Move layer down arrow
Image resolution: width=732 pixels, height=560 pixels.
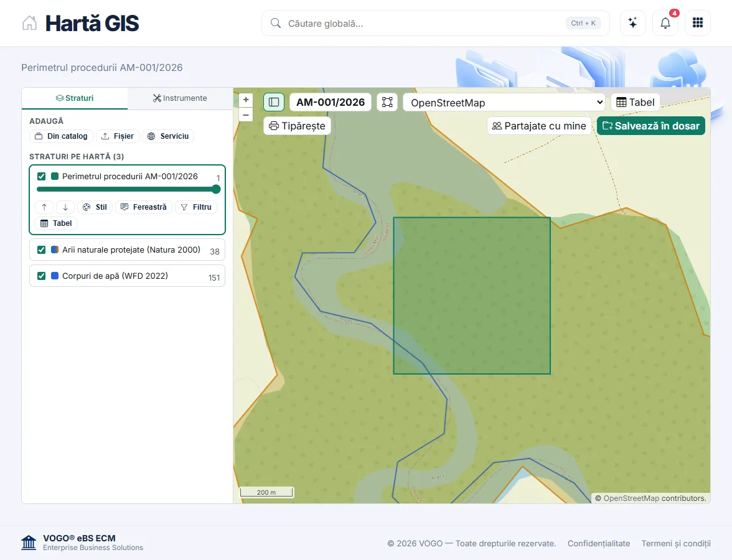click(65, 207)
